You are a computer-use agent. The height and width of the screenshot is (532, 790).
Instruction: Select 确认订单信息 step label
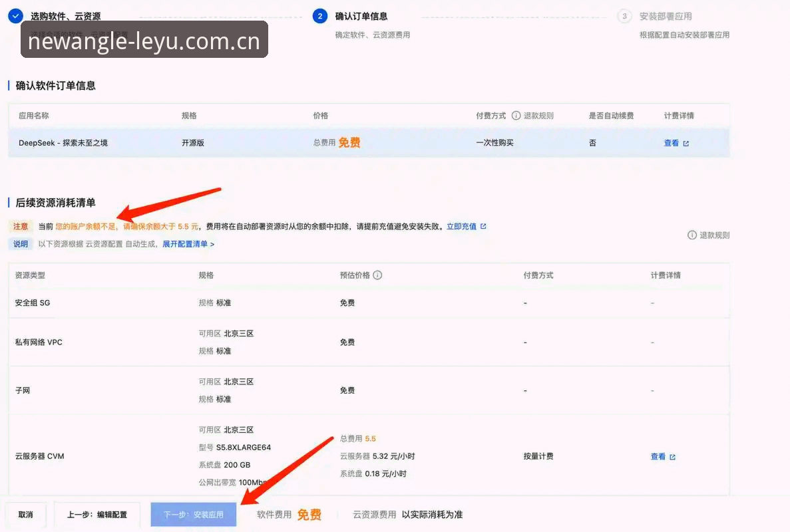(x=361, y=16)
